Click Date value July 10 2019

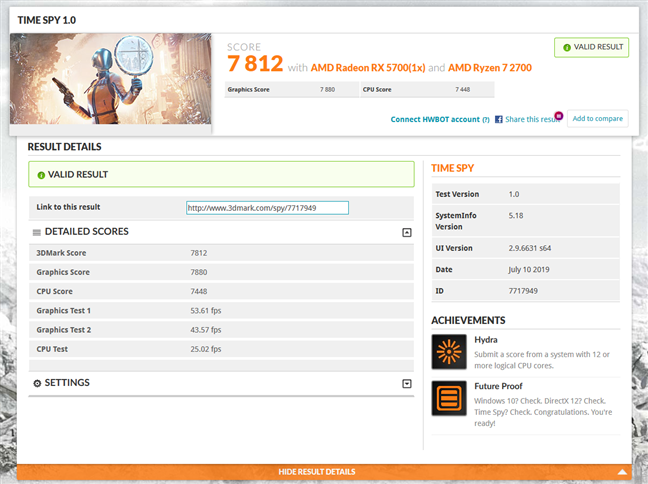point(529,269)
